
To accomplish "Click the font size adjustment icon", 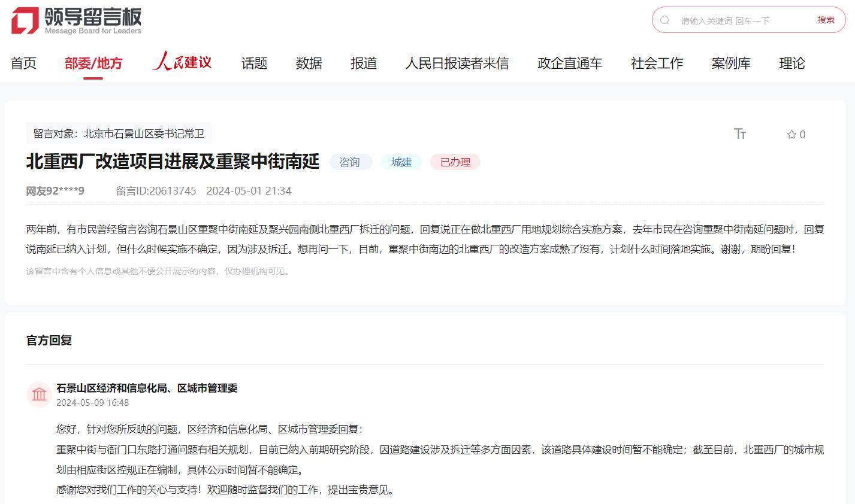I will (740, 134).
